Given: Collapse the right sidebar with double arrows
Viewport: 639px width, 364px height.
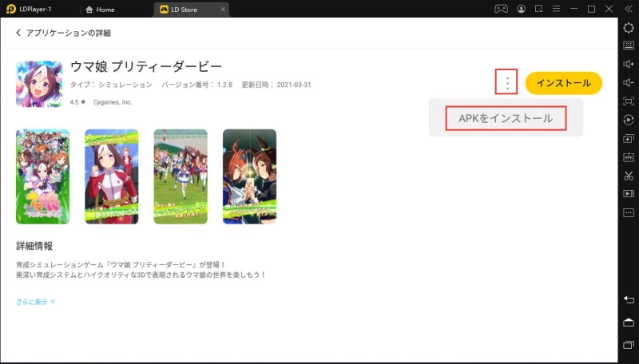Looking at the screenshot, I should coord(629,9).
